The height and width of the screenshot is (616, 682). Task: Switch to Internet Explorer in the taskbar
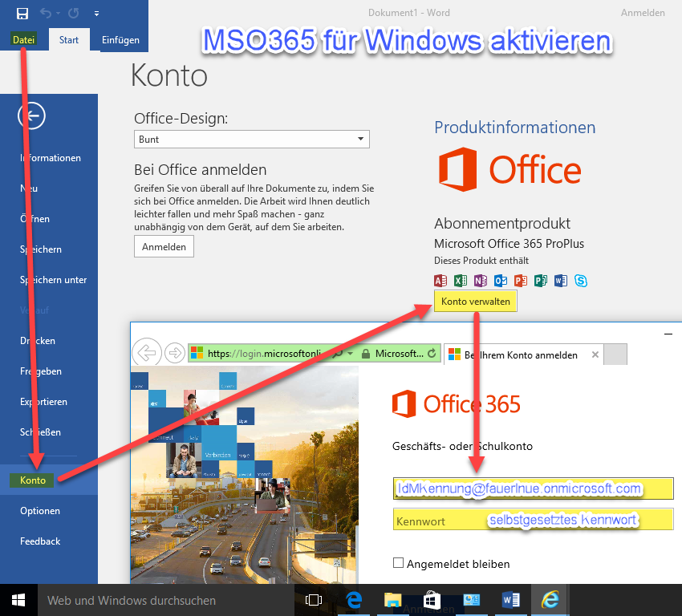[550, 600]
